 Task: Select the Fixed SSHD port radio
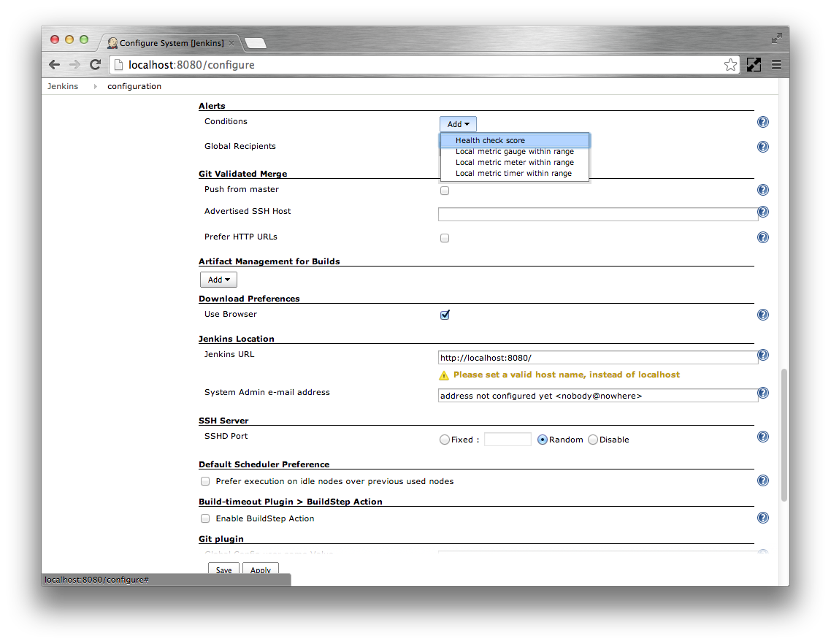(445, 440)
